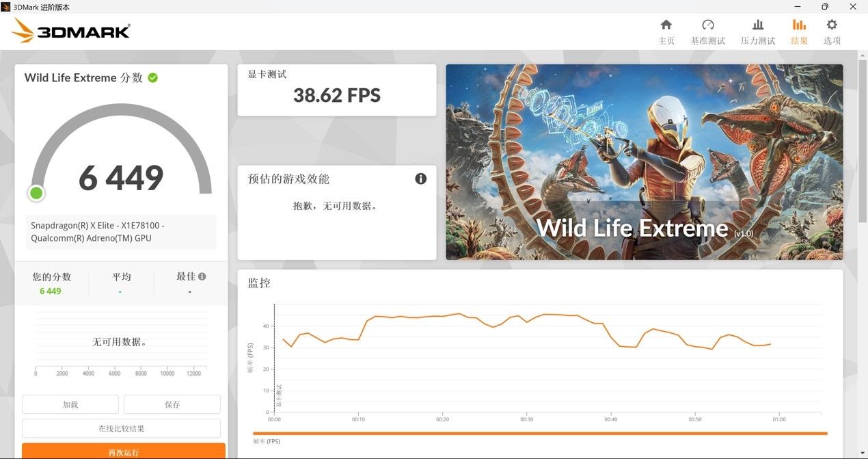Image resolution: width=868 pixels, height=459 pixels.
Task: Click the 38.62 FPS graphics test result
Action: point(337,95)
